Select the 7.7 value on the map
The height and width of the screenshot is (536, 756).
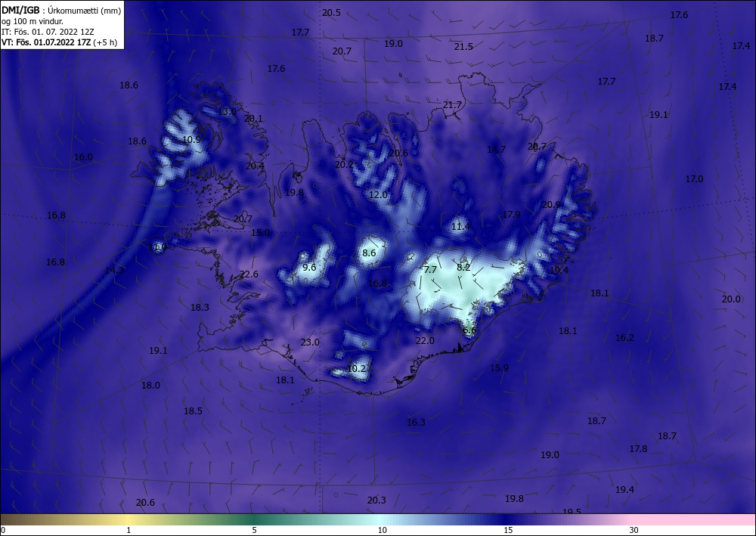430,269
